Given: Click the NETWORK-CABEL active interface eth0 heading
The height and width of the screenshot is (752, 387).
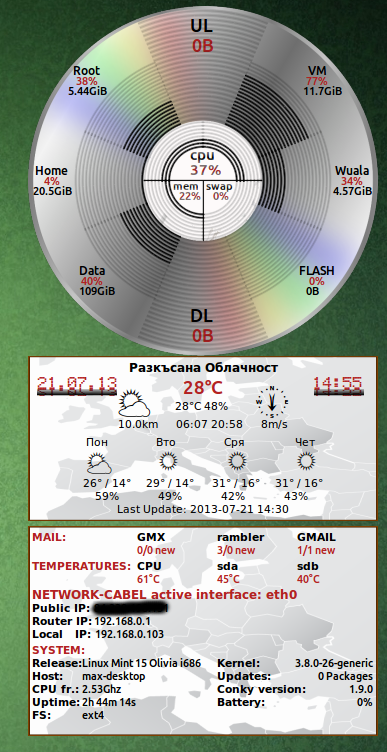Looking at the screenshot, I should [x=164, y=595].
